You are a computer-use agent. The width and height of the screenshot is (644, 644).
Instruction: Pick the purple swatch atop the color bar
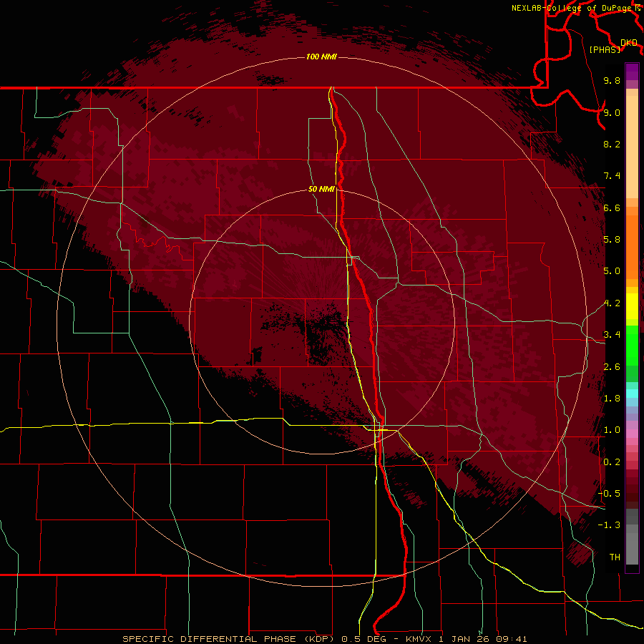632,72
